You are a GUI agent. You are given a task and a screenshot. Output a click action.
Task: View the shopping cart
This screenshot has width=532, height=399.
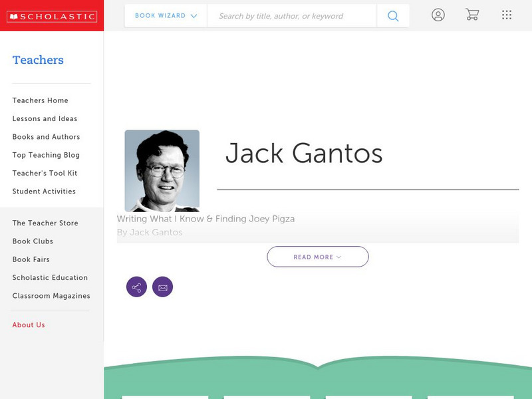pyautogui.click(x=472, y=15)
